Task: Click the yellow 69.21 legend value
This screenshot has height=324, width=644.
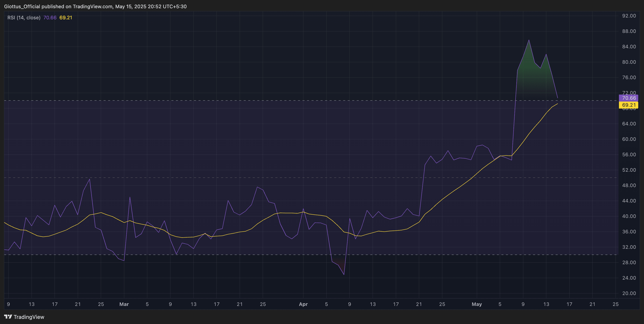Action: pyautogui.click(x=66, y=18)
